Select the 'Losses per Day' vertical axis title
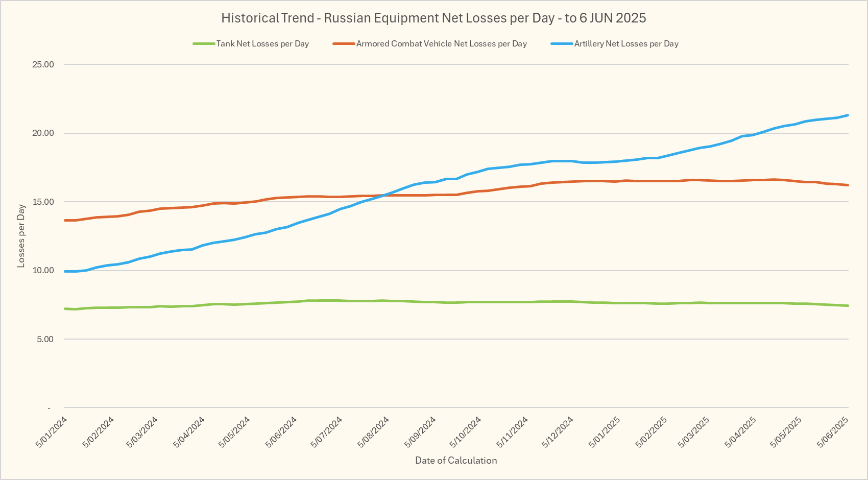The image size is (868, 480). 21,236
